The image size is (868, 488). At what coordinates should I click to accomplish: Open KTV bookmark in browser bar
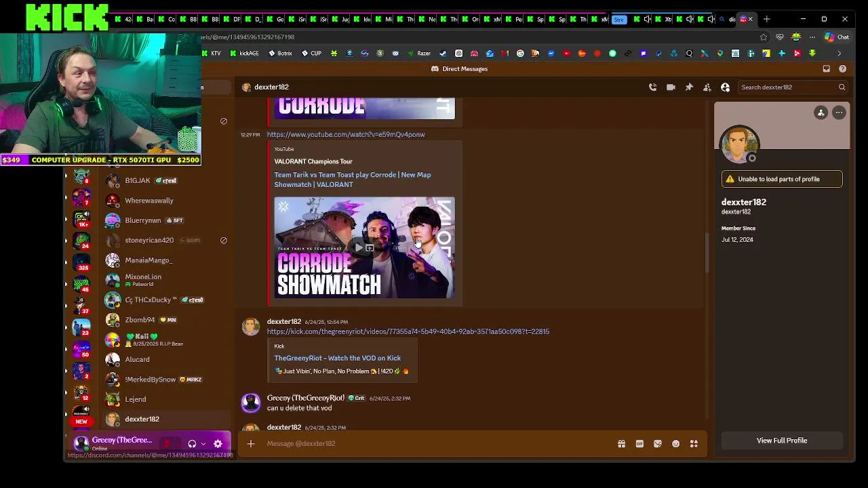(212, 53)
